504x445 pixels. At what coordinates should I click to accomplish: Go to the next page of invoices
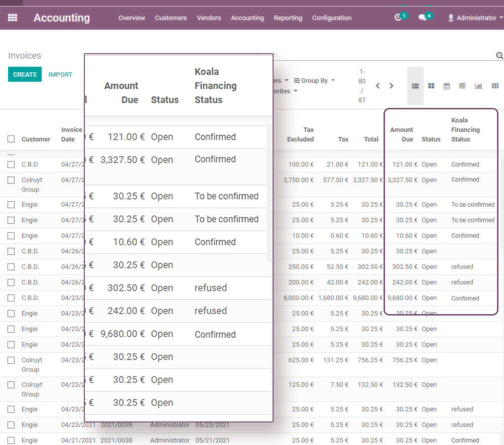point(391,86)
